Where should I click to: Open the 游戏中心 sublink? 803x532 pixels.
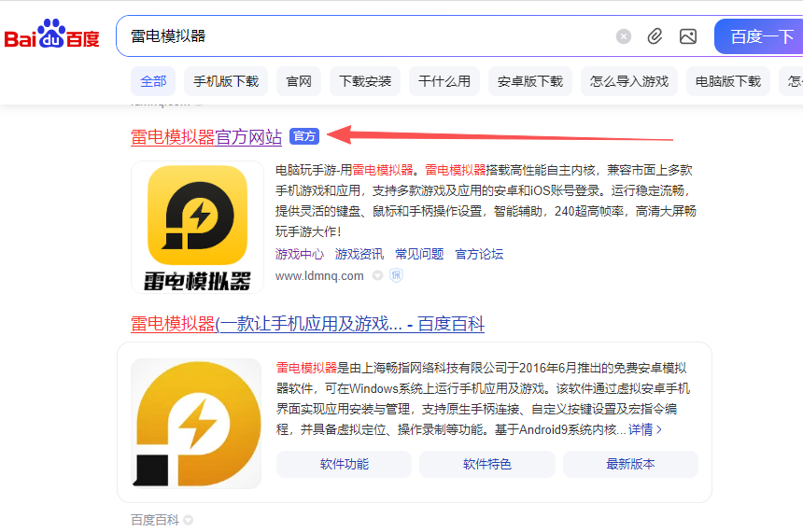click(x=300, y=254)
